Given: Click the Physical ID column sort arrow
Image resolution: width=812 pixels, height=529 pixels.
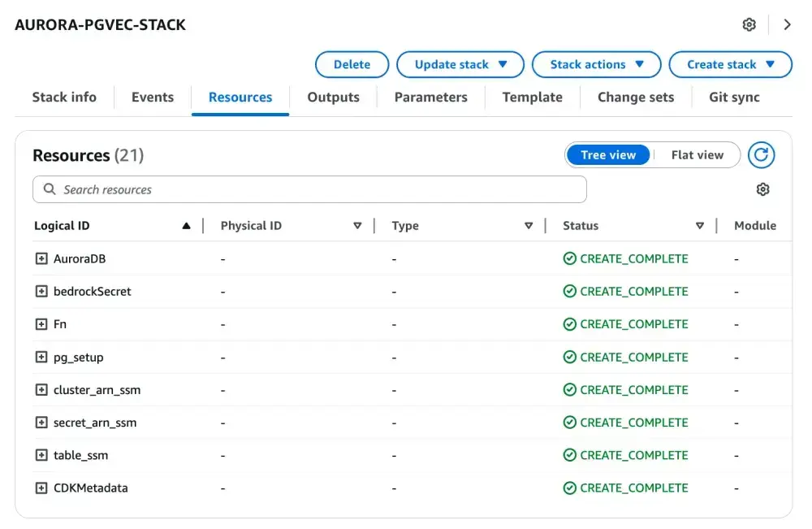Looking at the screenshot, I should (x=357, y=226).
